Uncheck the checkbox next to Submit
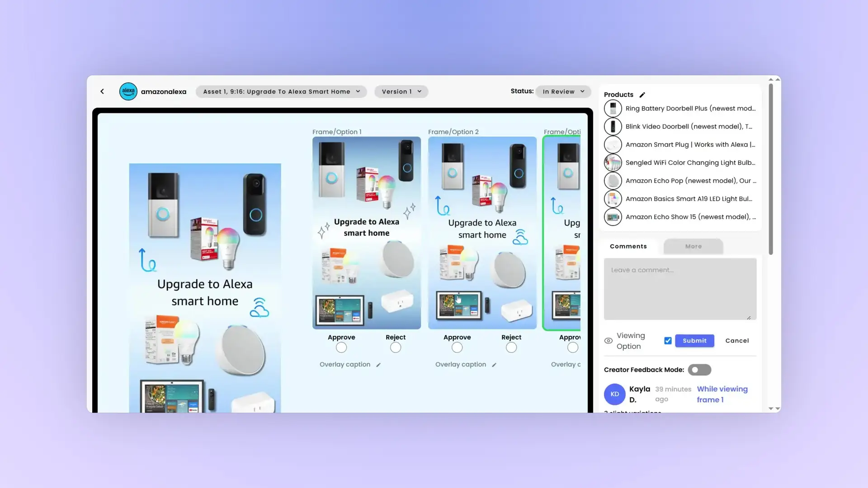 (668, 341)
